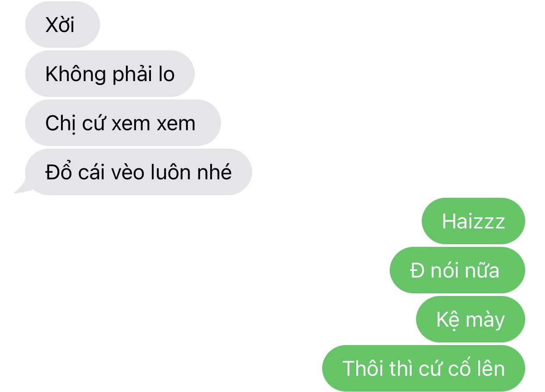Click the word "Không" in the second bubble

(x=75, y=74)
